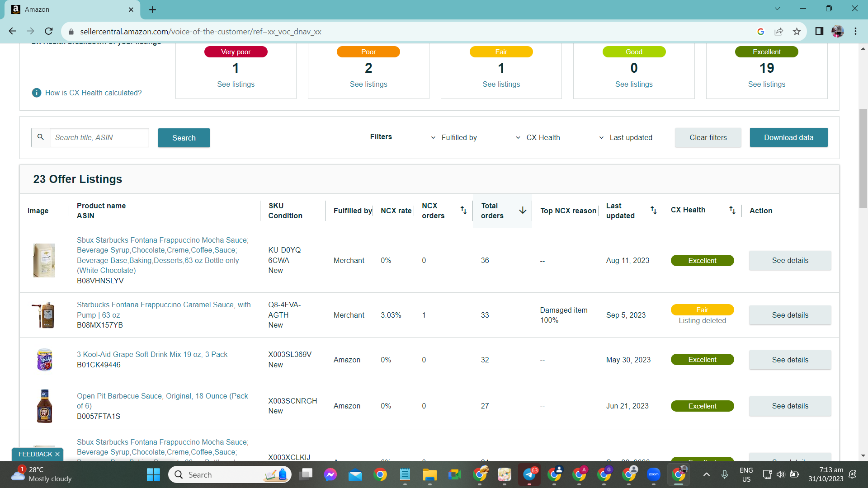Launch Zoom from the taskbar
This screenshot has width=868, height=488.
[654, 474]
